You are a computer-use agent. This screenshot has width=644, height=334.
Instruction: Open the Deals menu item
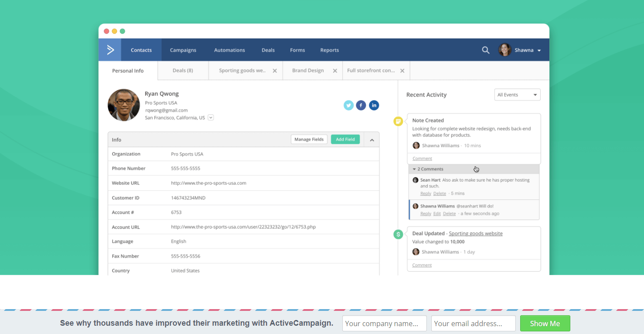268,50
